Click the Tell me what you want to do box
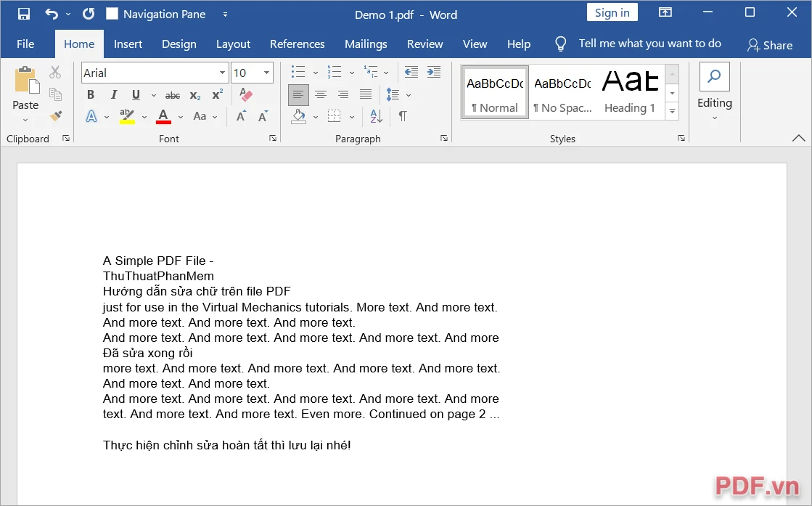 (650, 44)
